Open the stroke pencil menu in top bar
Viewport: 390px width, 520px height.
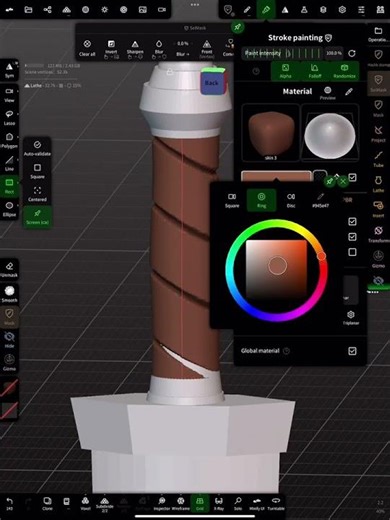point(247,9)
